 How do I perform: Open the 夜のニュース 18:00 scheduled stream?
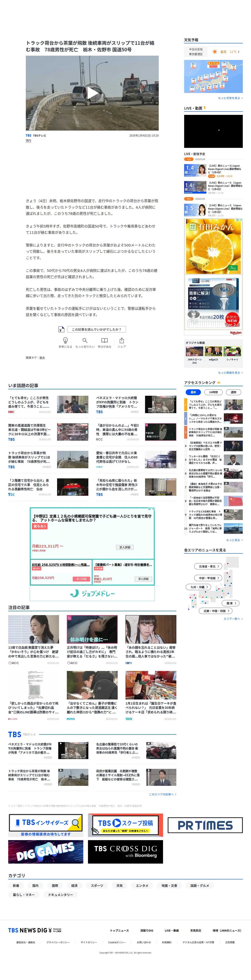213,188
